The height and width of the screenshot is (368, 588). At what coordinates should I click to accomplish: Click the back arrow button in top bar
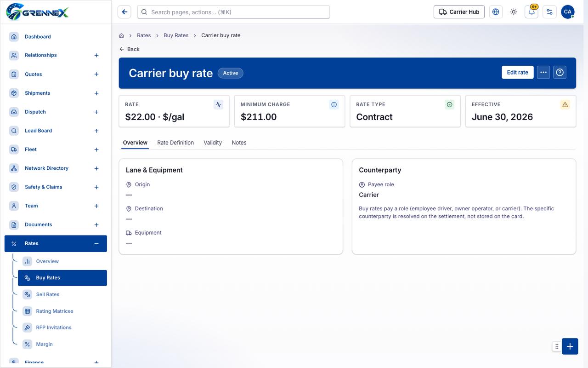[x=124, y=12]
